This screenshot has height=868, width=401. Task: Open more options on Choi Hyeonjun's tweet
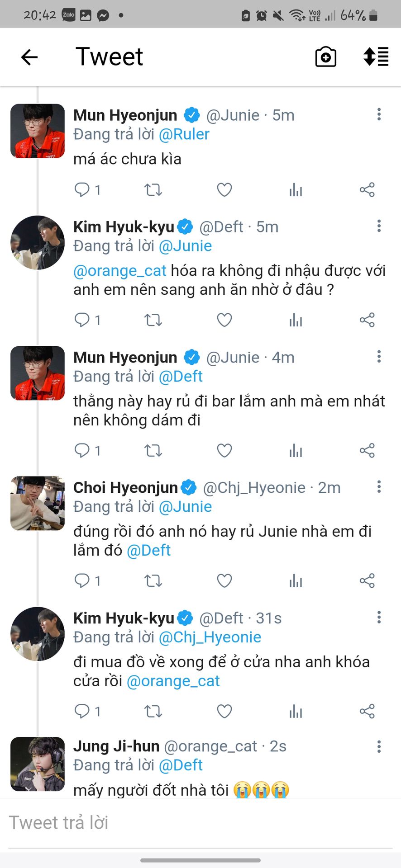379,487
